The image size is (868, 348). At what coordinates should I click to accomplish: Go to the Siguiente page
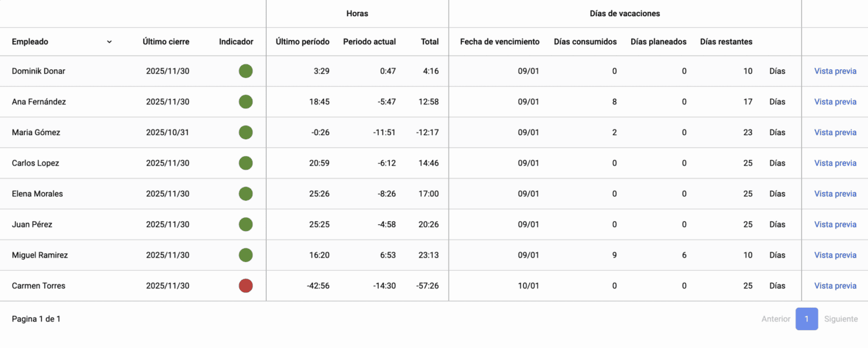841,319
